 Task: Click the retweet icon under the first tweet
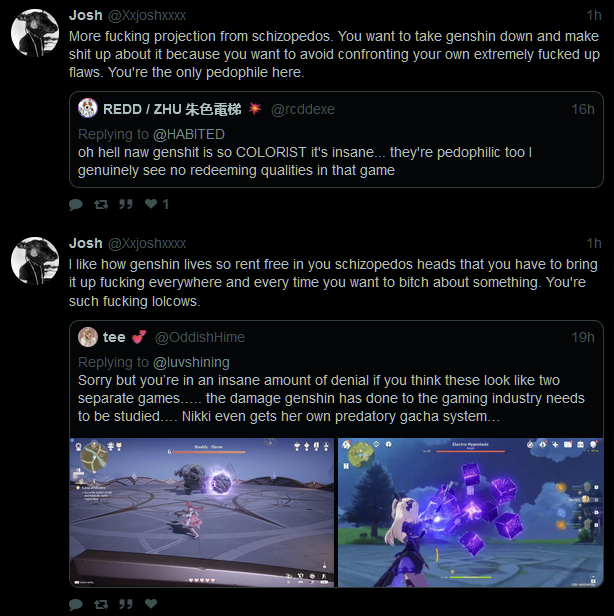tap(101, 204)
